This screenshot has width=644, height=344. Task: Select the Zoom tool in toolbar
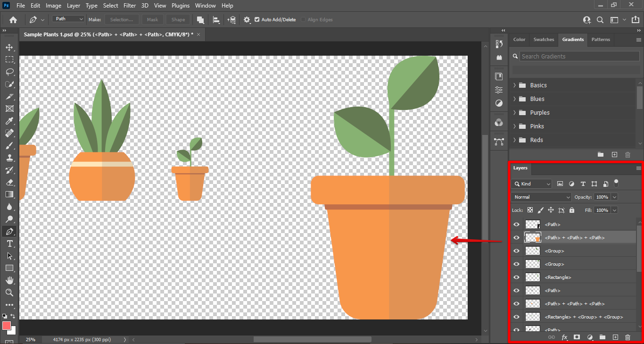(x=9, y=293)
